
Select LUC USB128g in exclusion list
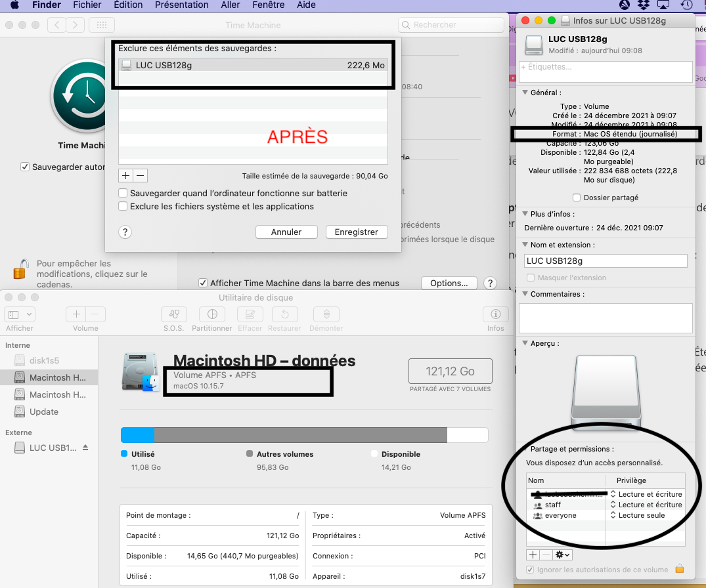(253, 65)
